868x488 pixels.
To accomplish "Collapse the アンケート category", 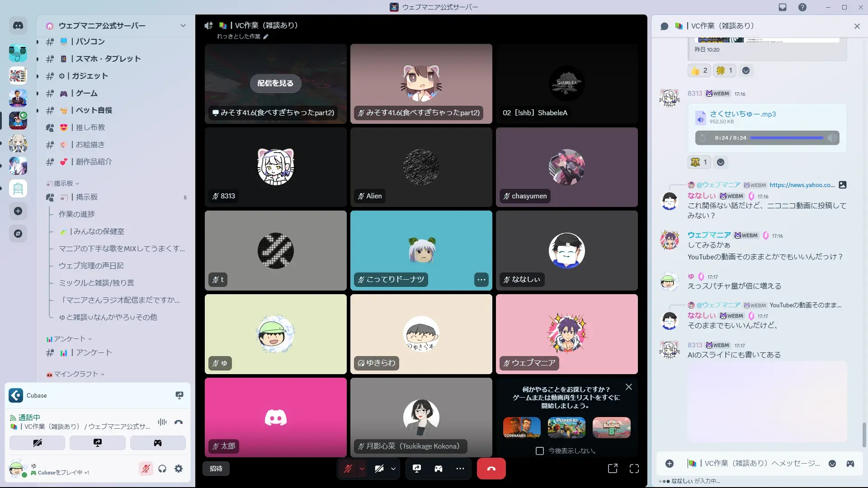I will 69,339.
